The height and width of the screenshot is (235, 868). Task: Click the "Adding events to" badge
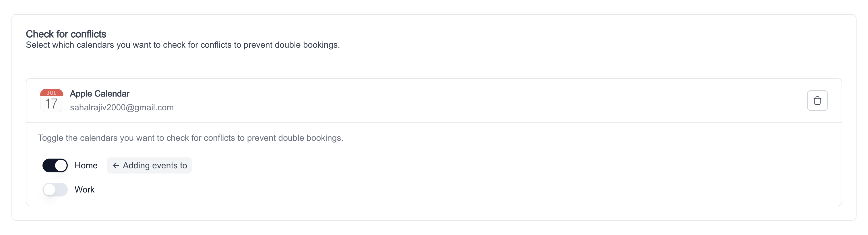tap(149, 165)
